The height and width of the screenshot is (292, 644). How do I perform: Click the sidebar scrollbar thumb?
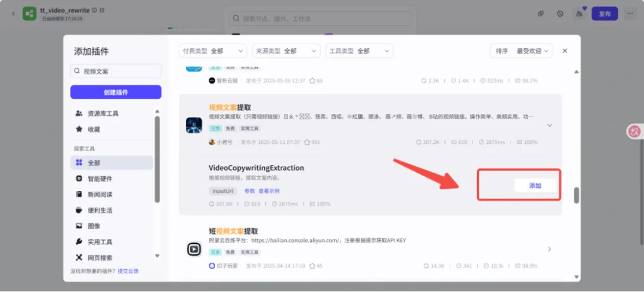157,159
